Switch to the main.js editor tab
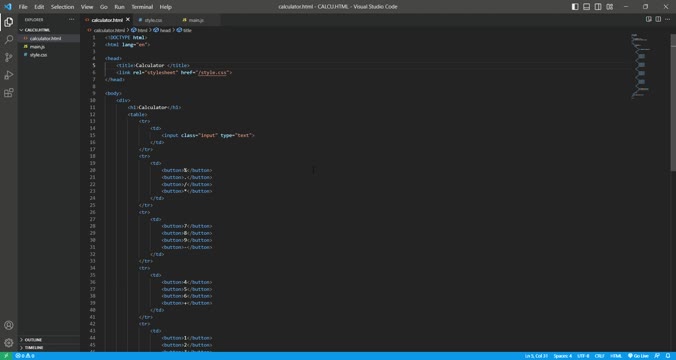Image resolution: width=676 pixels, height=360 pixels. pos(197,20)
